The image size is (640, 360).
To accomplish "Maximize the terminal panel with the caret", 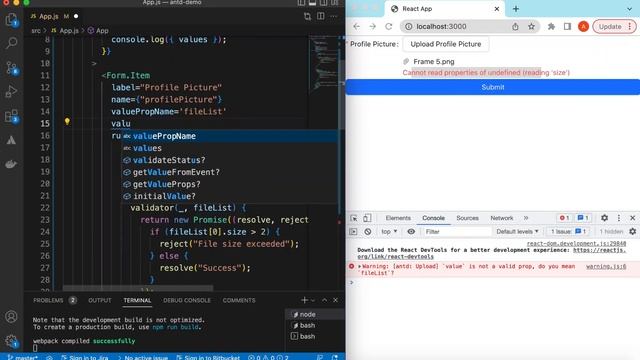I will (x=324, y=300).
